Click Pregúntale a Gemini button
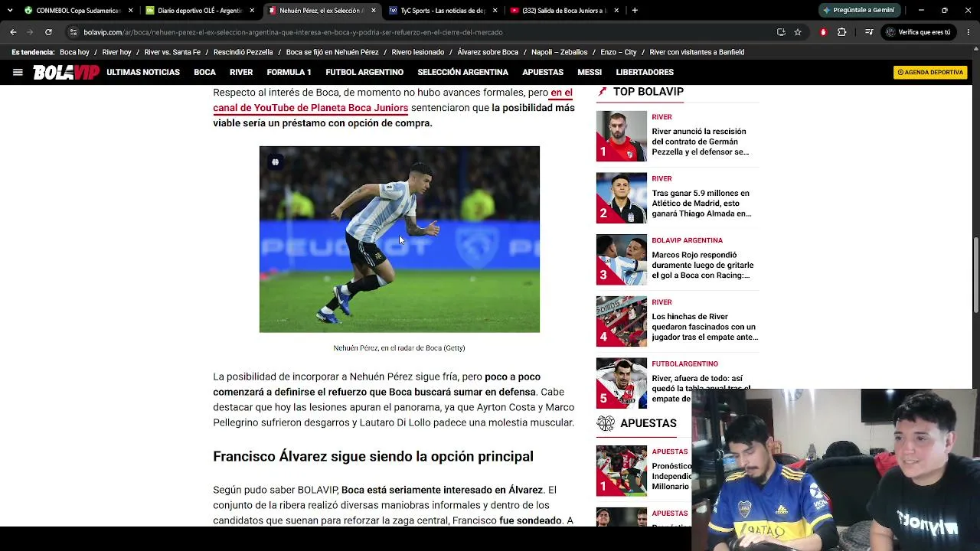980x551 pixels. pyautogui.click(x=858, y=11)
